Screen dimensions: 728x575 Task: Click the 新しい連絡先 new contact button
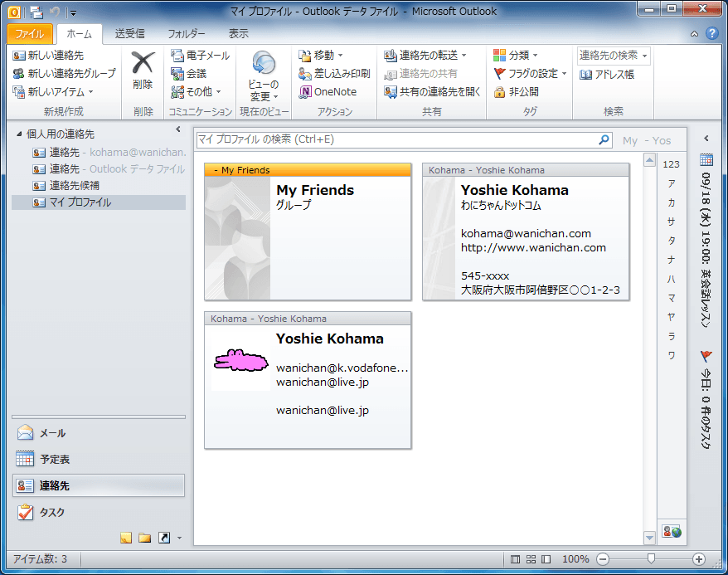pos(48,56)
